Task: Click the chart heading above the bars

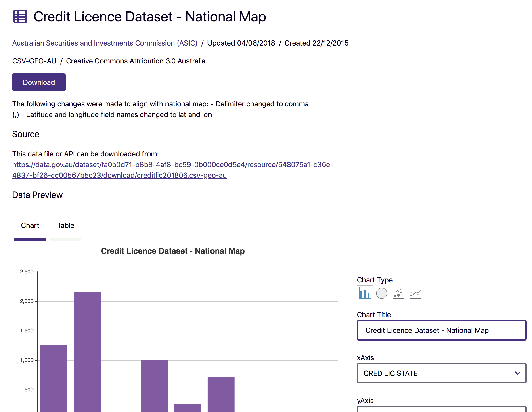Action: coord(173,251)
